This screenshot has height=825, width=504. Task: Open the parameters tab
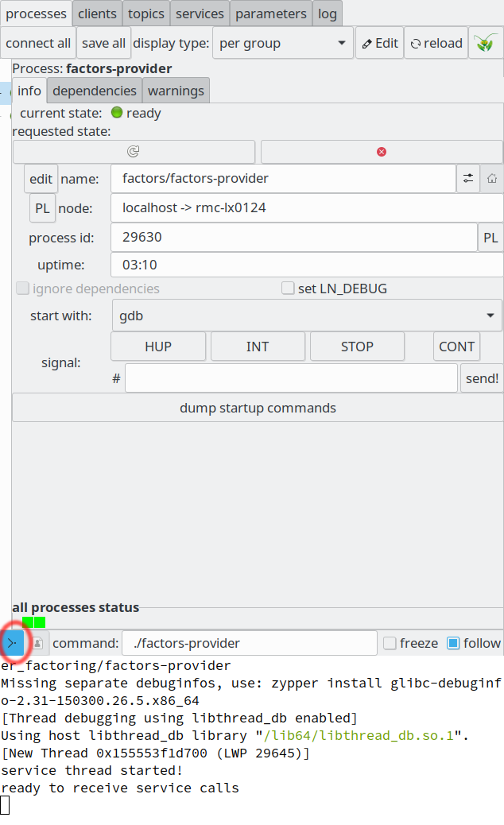(271, 14)
